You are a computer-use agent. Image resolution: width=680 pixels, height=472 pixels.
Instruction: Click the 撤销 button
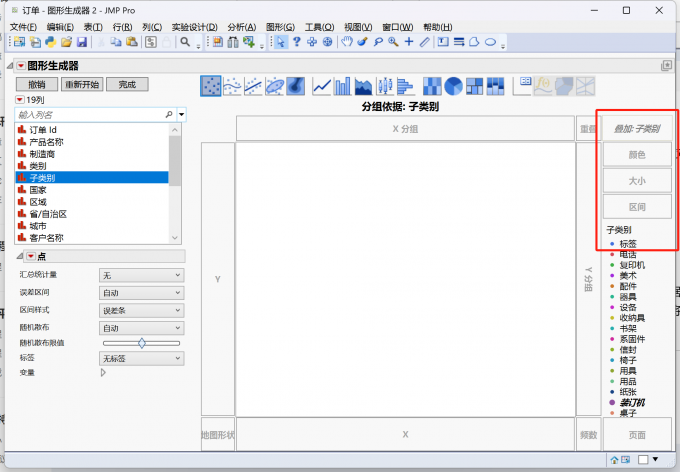pos(36,84)
